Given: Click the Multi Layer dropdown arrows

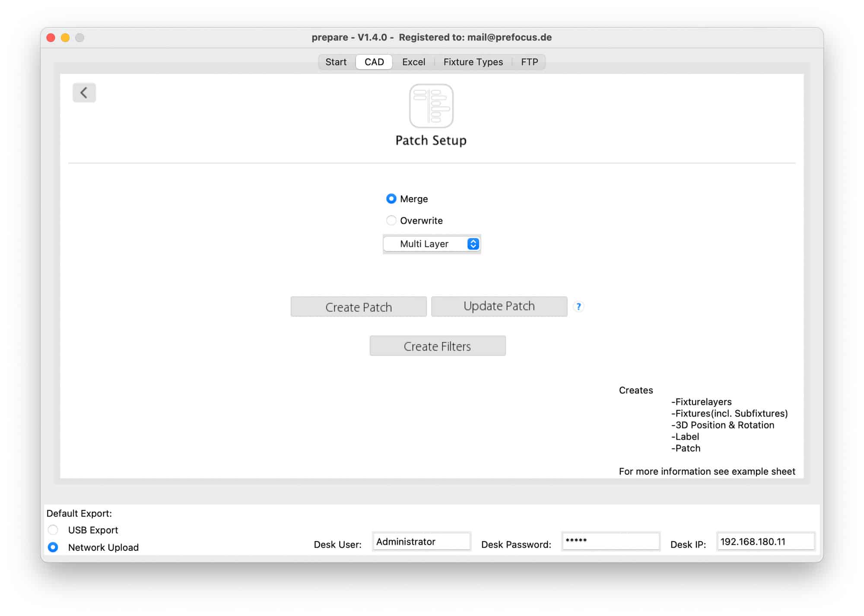Looking at the screenshot, I should 473,244.
